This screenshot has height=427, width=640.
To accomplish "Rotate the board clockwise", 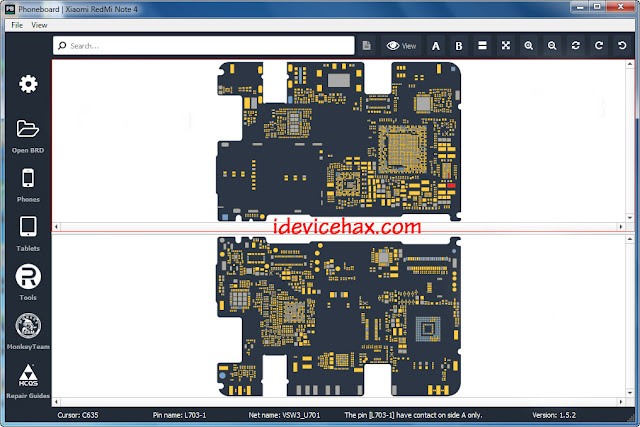I will (x=599, y=45).
